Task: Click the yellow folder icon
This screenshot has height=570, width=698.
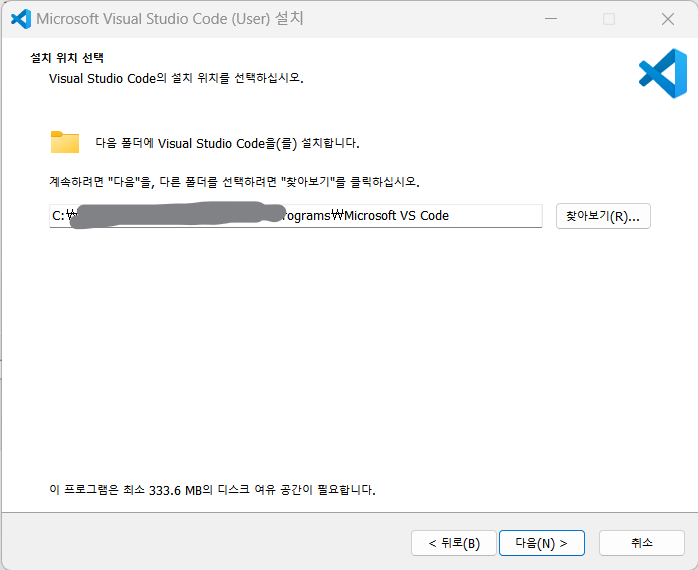Action: [65, 142]
